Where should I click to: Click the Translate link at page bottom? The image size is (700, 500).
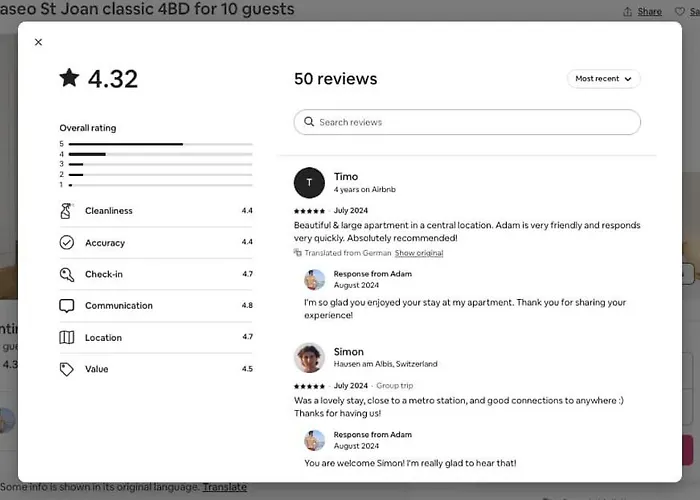pos(225,487)
